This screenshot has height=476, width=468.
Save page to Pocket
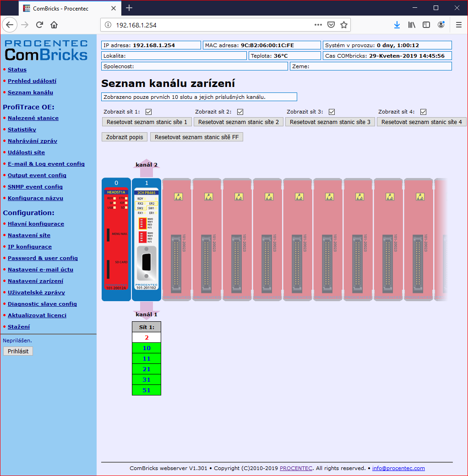tap(331, 25)
